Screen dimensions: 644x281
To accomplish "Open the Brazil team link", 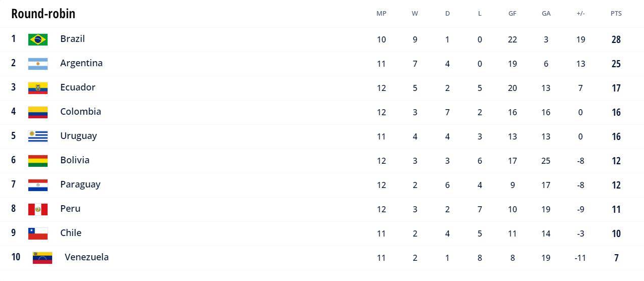I will 72,39.
